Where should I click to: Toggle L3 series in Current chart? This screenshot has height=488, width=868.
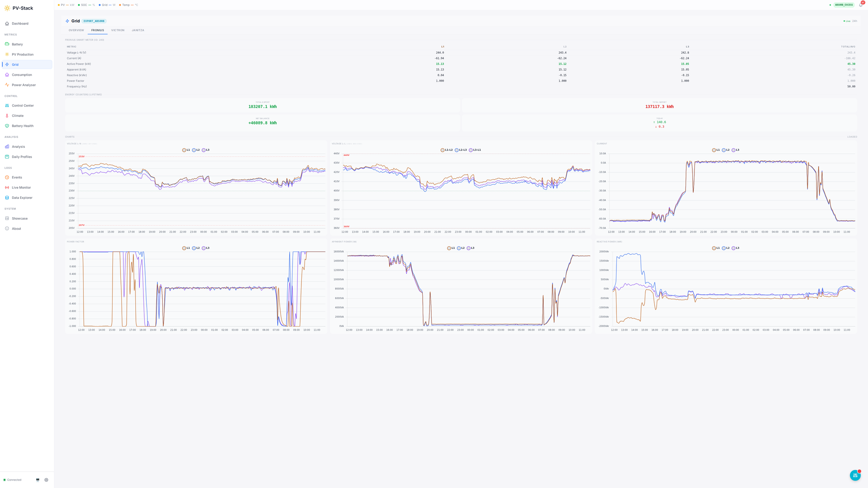click(x=735, y=150)
